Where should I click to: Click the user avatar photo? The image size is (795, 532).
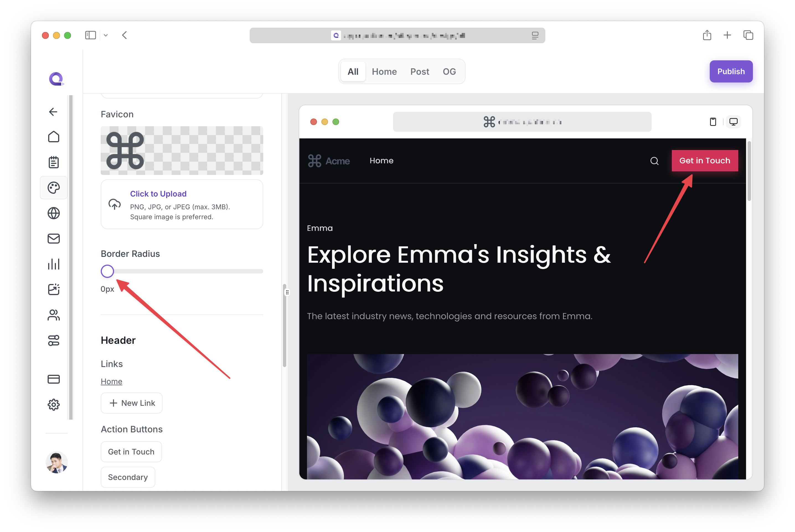pos(56,462)
